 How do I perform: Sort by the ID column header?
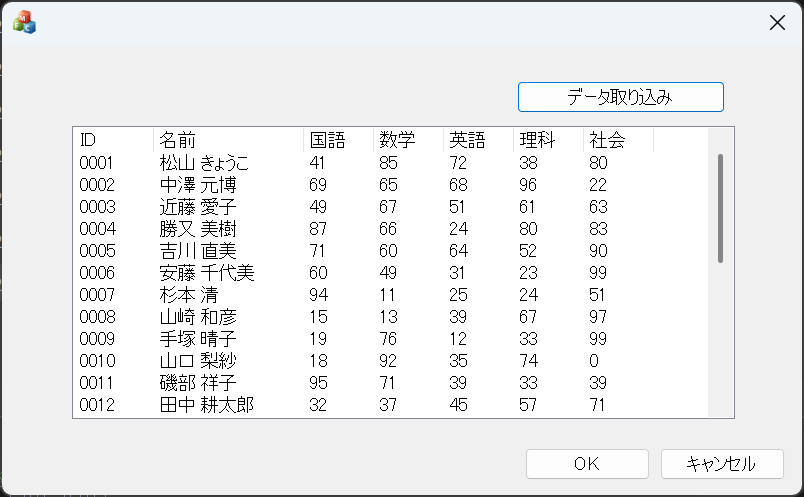(x=112, y=140)
